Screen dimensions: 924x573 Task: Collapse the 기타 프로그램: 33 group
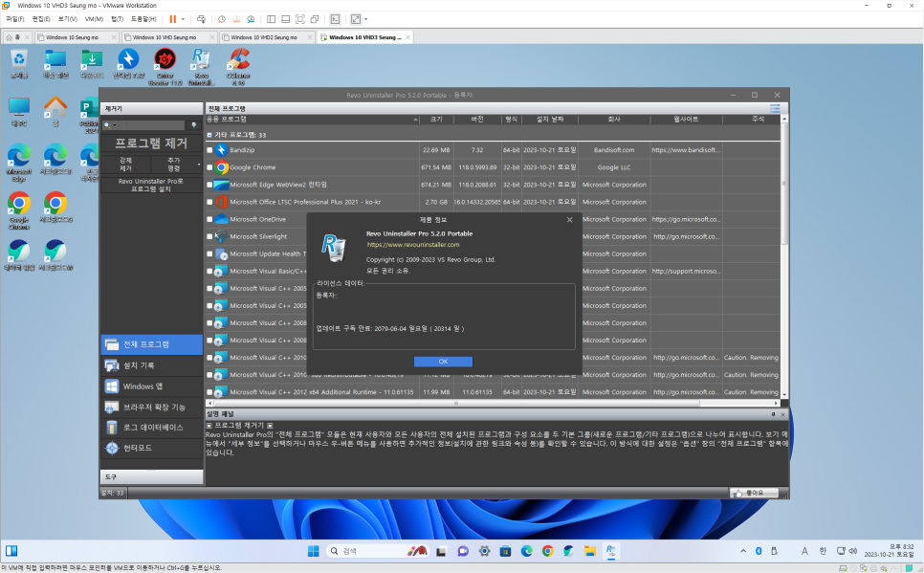tap(209, 135)
